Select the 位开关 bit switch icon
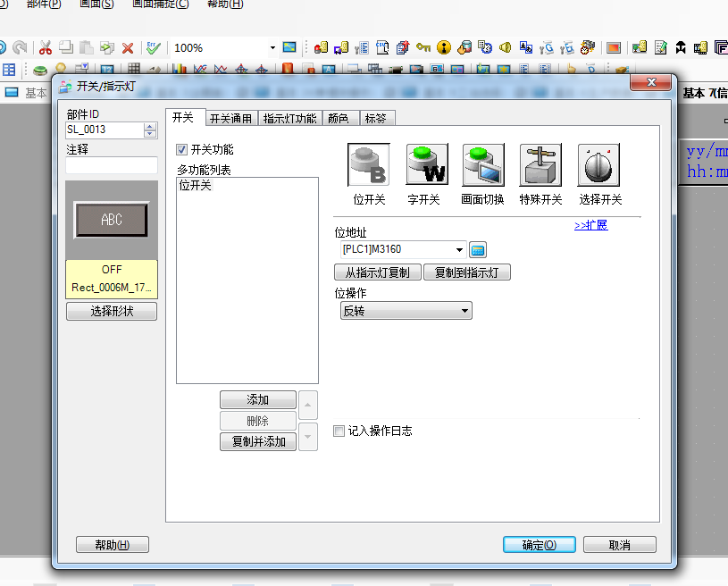728x586 pixels. (368, 165)
